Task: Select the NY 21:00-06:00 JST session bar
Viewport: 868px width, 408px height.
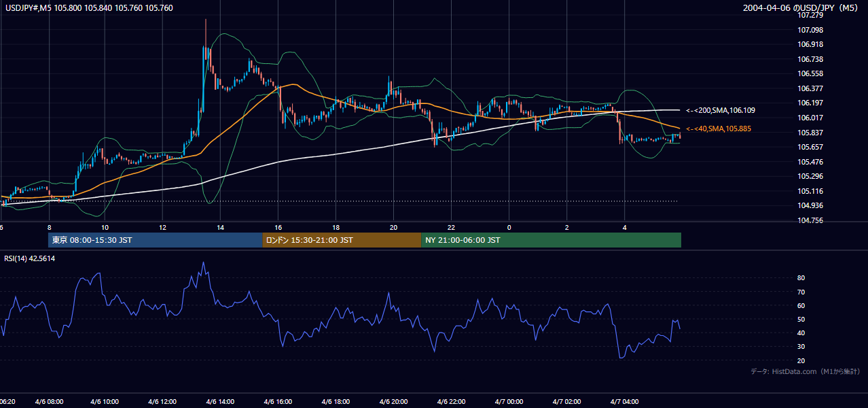Action: coord(551,240)
